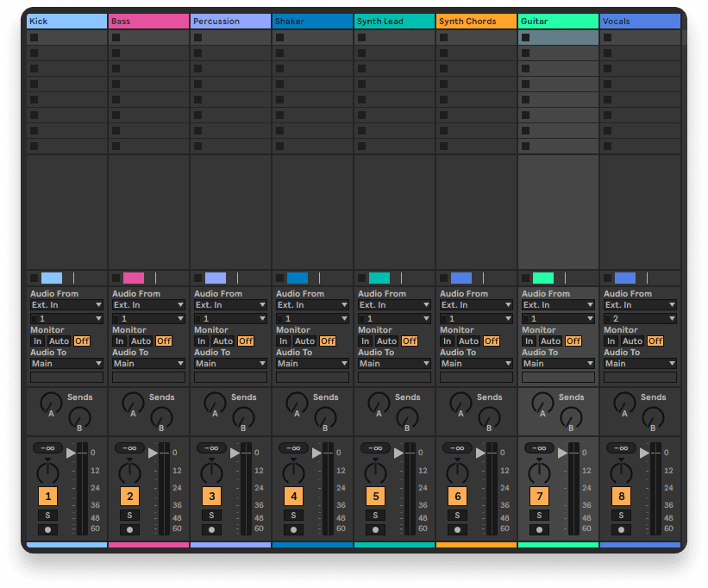
Task: Select the Shaker track header
Action: point(312,22)
